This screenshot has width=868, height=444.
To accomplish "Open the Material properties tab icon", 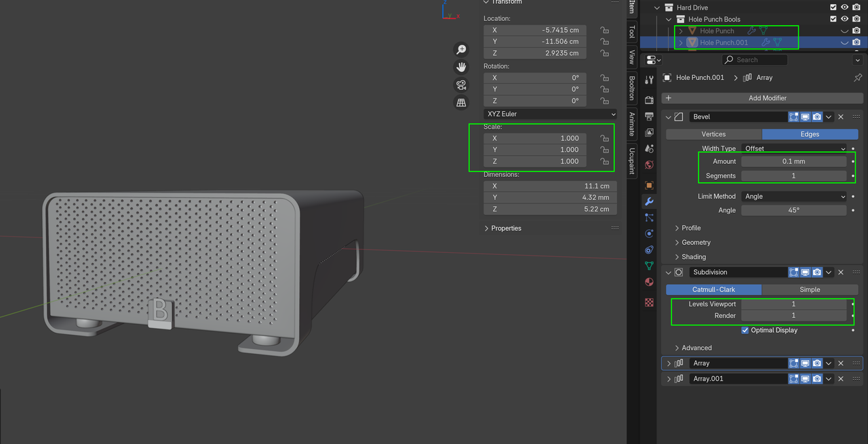I will 649,282.
